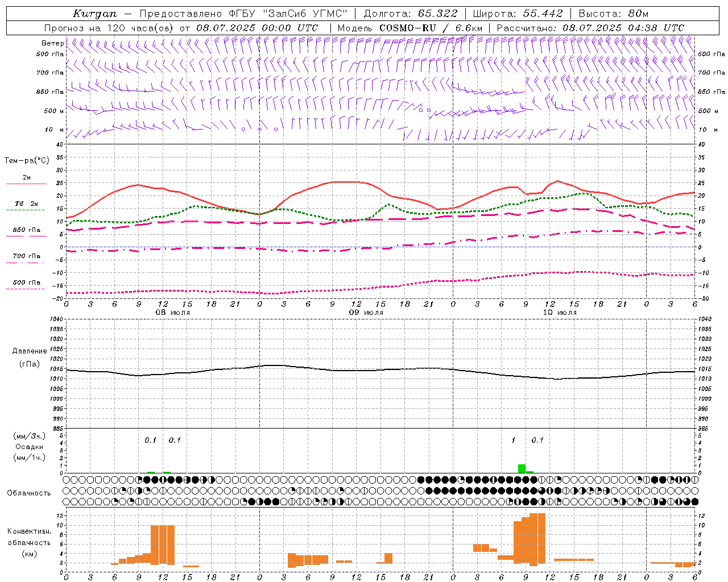728x582 pixels.
Task: Select the elevation text Высота: 80м
Action: [613, 14]
